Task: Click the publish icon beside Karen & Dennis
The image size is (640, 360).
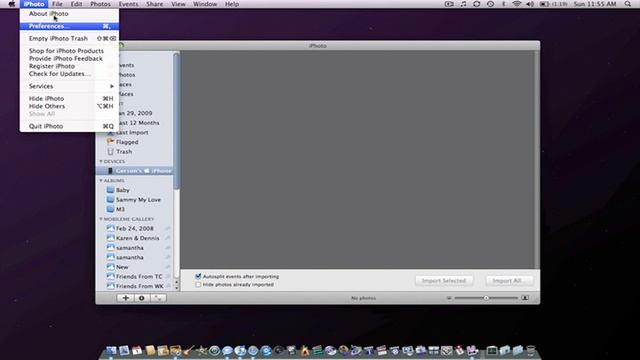Action: 168,238
